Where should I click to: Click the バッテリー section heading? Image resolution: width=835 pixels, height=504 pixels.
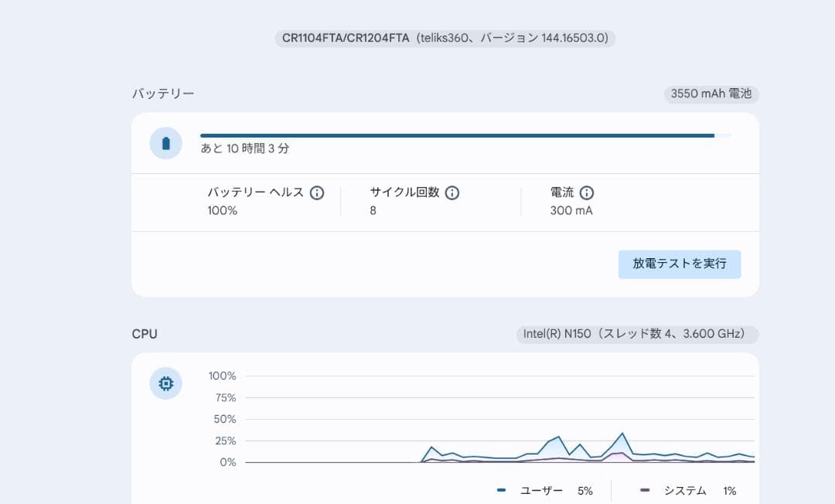(x=162, y=94)
